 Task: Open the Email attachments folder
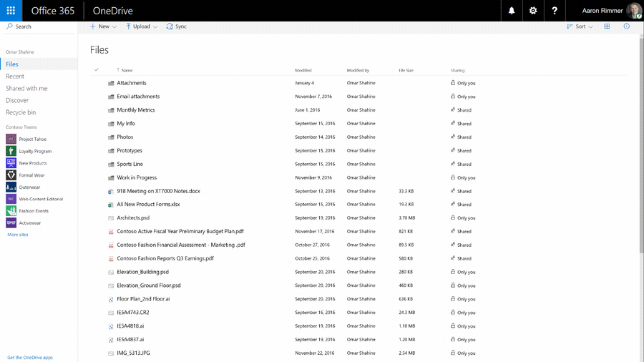tap(138, 97)
